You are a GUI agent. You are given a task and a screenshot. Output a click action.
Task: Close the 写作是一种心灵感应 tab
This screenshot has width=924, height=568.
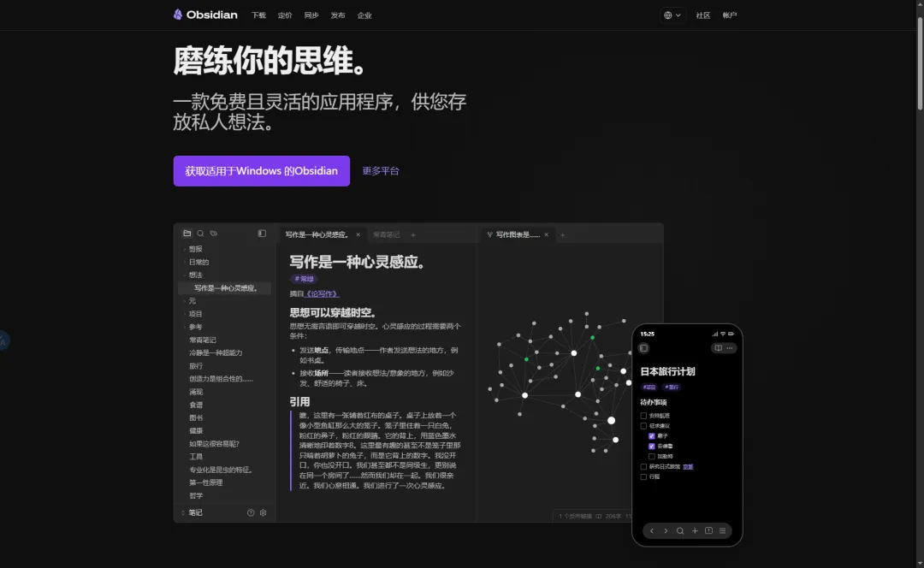click(x=358, y=234)
